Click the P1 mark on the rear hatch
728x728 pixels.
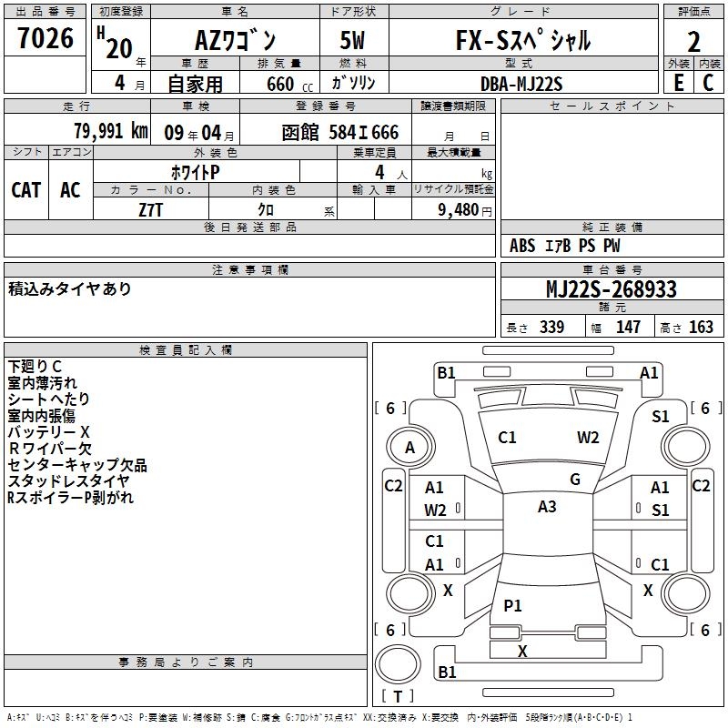click(512, 605)
